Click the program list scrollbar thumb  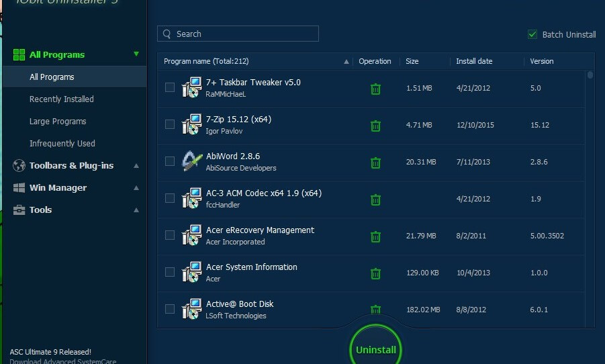pyautogui.click(x=590, y=75)
